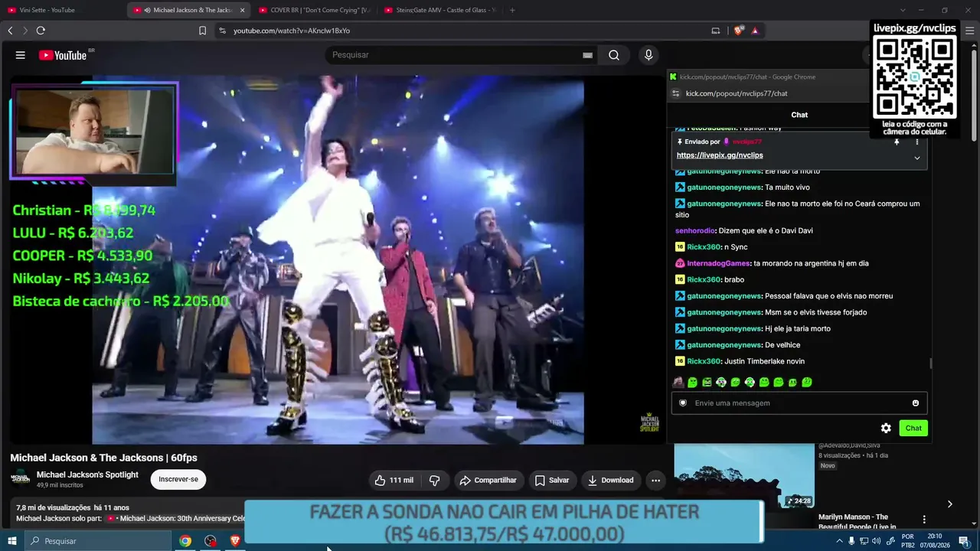The width and height of the screenshot is (980, 551).
Task: Open Michael Jackson's Spotlight channel avatar
Action: pyautogui.click(x=20, y=480)
